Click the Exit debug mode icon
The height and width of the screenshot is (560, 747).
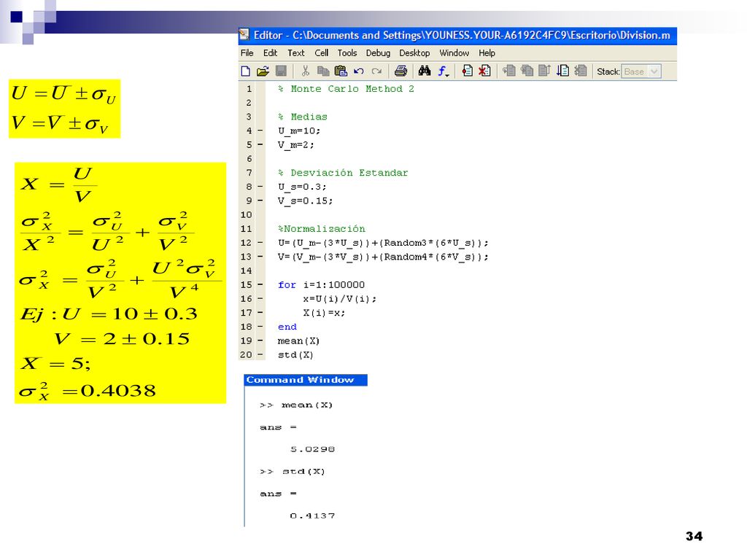tap(580, 71)
